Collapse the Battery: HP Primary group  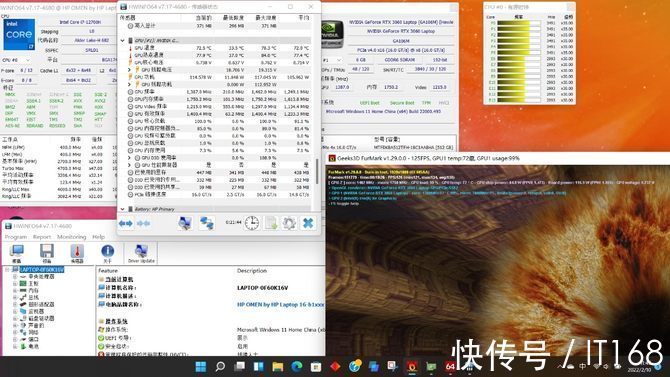tap(123, 209)
